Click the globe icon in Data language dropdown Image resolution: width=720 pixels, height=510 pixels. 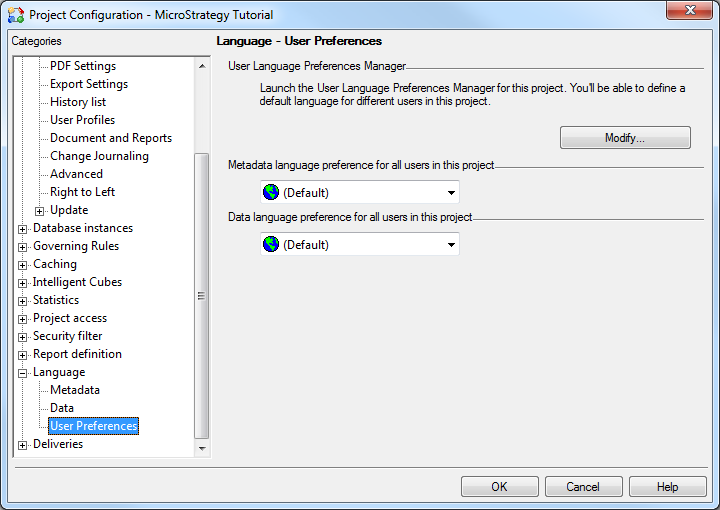coord(271,244)
